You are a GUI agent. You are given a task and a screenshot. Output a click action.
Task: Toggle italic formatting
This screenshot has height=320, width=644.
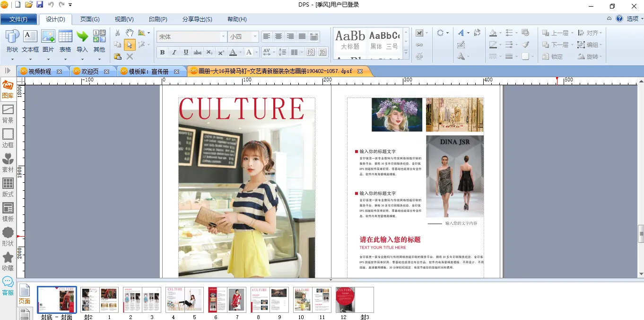(174, 52)
